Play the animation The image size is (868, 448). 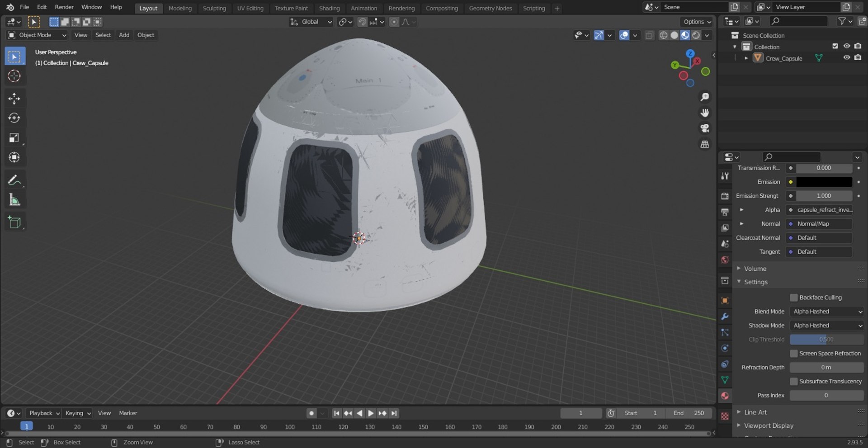click(371, 413)
